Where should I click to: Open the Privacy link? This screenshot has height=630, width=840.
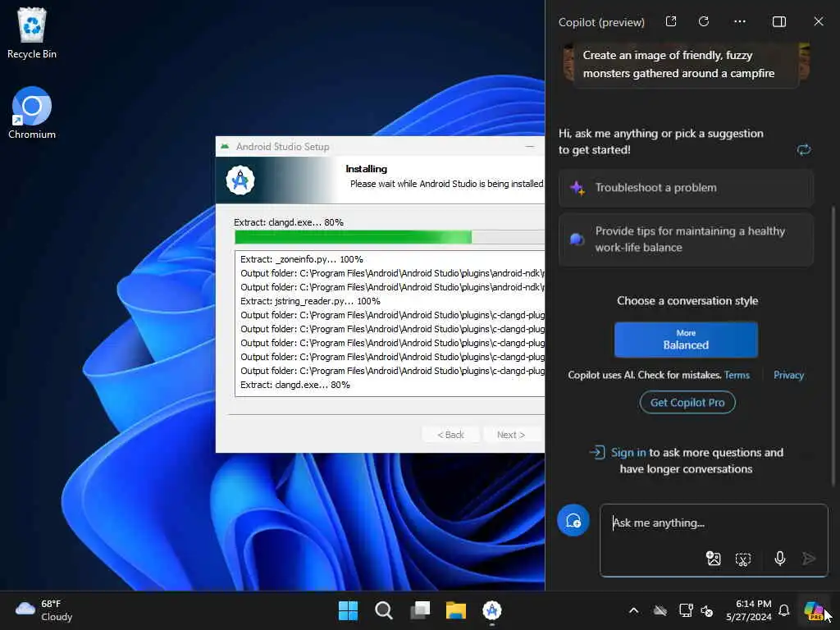pyautogui.click(x=788, y=375)
